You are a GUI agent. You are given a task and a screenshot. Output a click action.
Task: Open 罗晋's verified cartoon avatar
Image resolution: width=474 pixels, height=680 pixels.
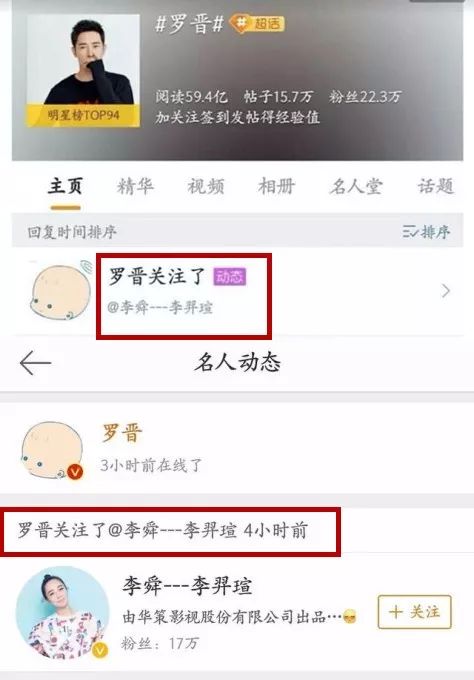(x=52, y=450)
